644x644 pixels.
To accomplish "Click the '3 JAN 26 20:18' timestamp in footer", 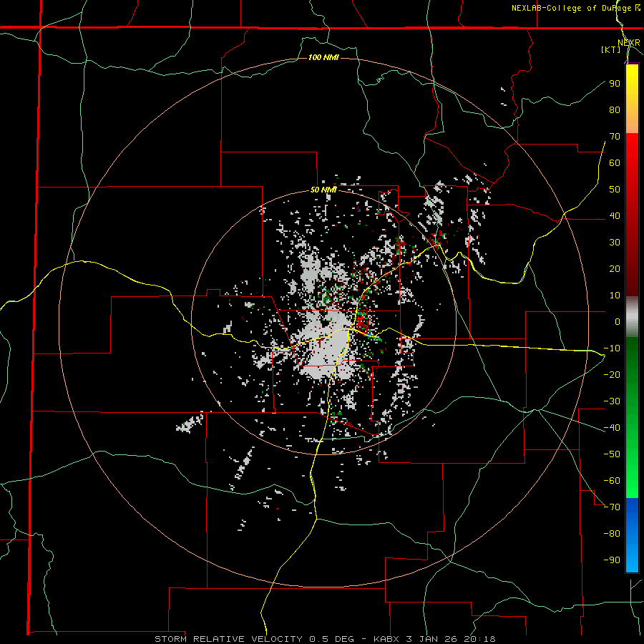I will [x=451, y=639].
